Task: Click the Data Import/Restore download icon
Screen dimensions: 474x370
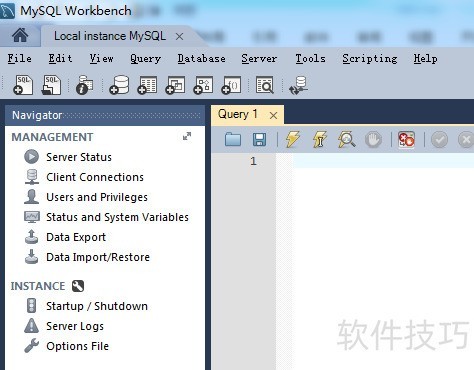Action: (x=31, y=256)
